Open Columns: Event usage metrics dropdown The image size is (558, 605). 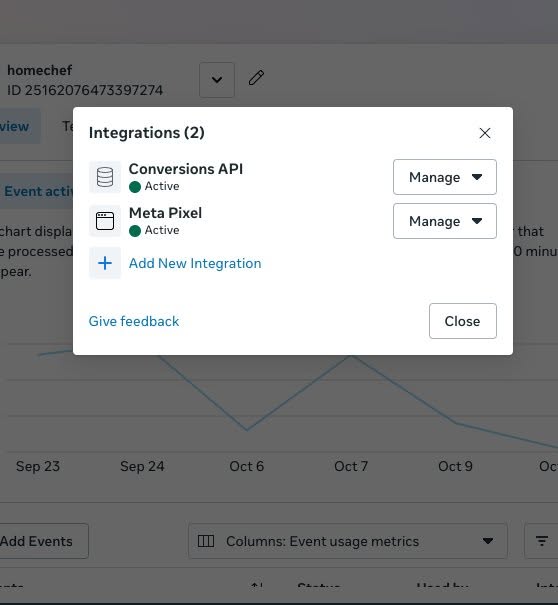(x=348, y=541)
